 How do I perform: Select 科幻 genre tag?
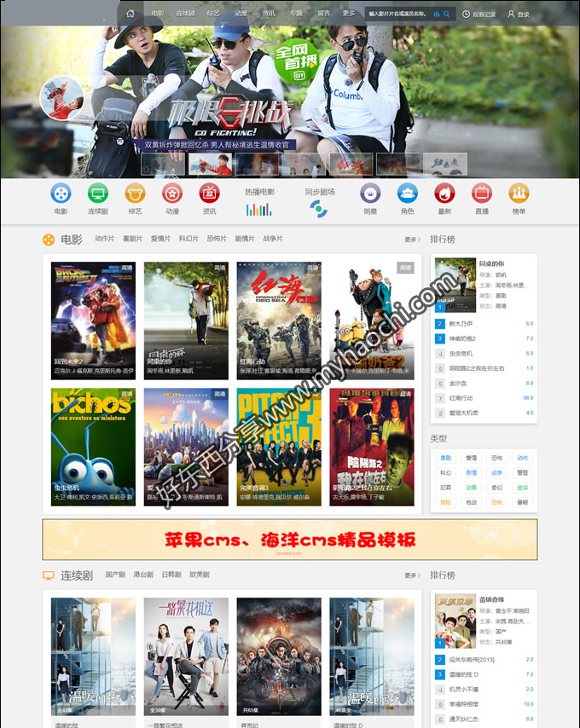pyautogui.click(x=446, y=472)
